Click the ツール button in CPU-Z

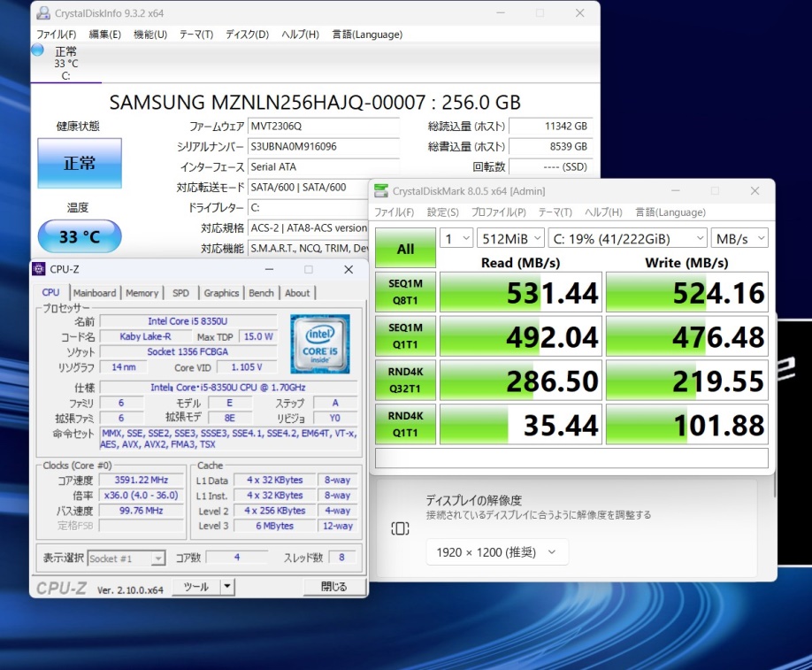[196, 587]
